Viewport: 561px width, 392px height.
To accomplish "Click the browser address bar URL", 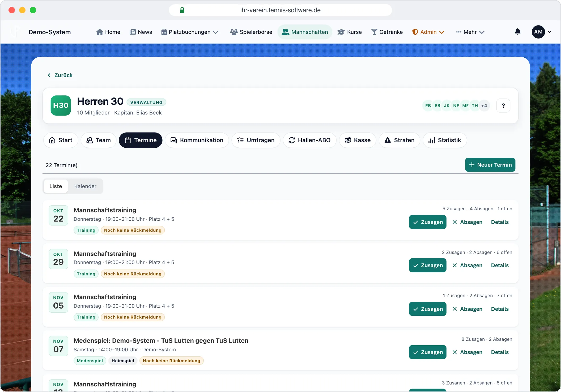I will coord(280,10).
